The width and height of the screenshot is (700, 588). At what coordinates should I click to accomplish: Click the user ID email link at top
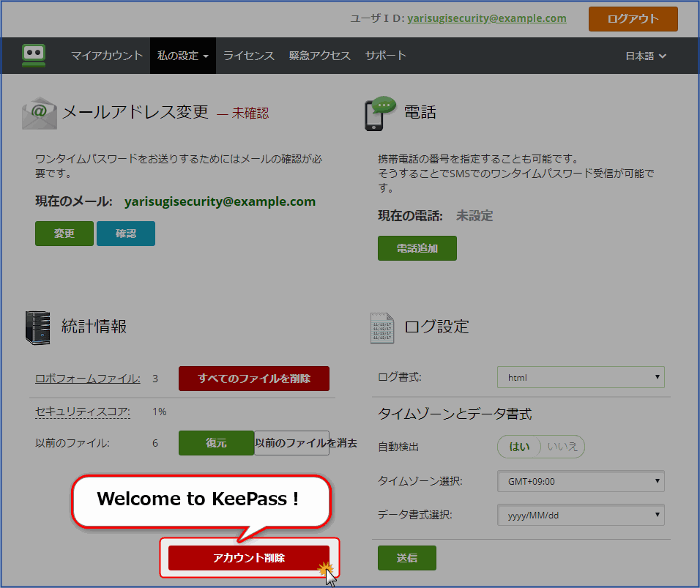(x=487, y=18)
